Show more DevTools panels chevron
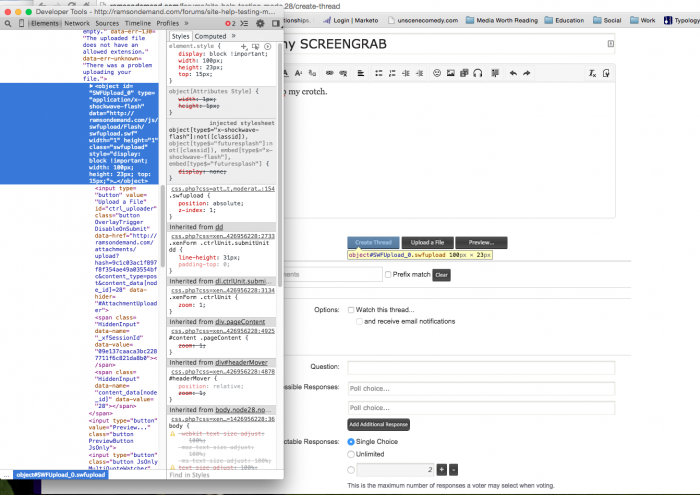Viewport: 700px width, 495px height. point(186,23)
